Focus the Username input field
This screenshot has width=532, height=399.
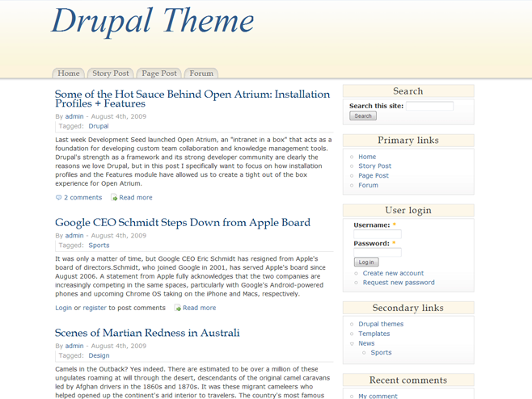378,234
